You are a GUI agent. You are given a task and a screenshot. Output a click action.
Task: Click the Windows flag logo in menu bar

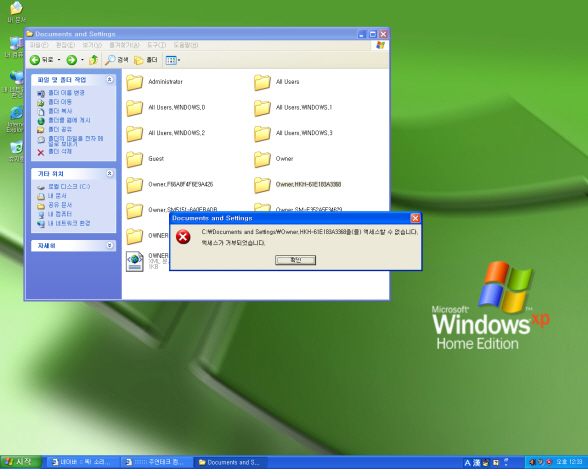pos(381,45)
